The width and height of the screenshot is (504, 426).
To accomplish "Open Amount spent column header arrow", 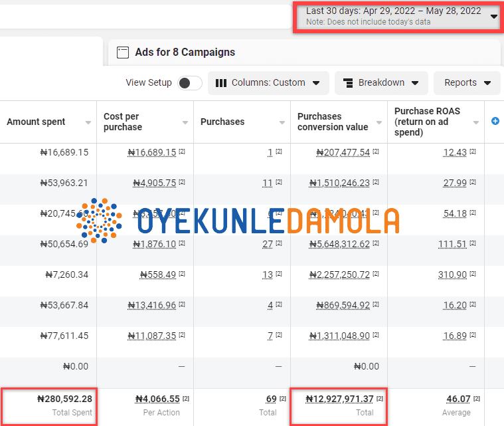I will tap(88, 122).
